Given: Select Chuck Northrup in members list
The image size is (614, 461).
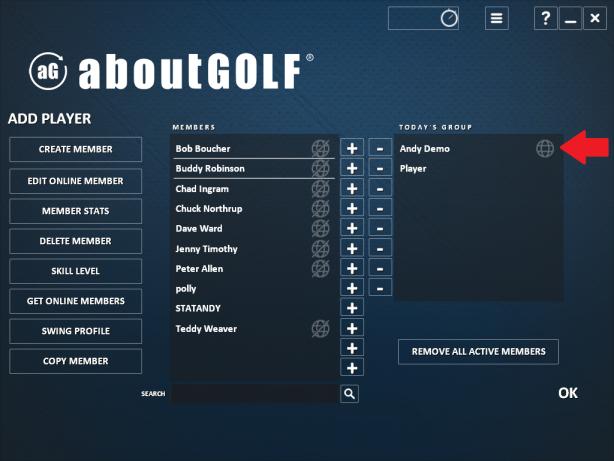Looking at the screenshot, I should pos(254,208).
